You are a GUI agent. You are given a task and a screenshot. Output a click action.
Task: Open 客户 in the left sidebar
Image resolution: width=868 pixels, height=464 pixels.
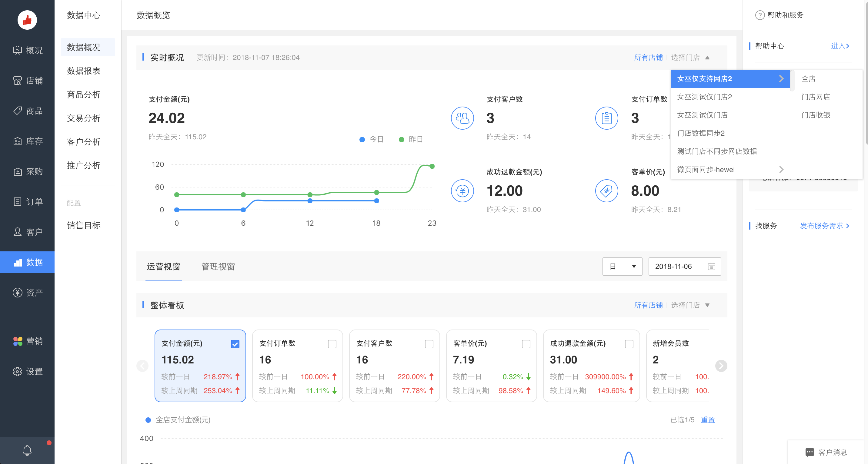pyautogui.click(x=27, y=232)
